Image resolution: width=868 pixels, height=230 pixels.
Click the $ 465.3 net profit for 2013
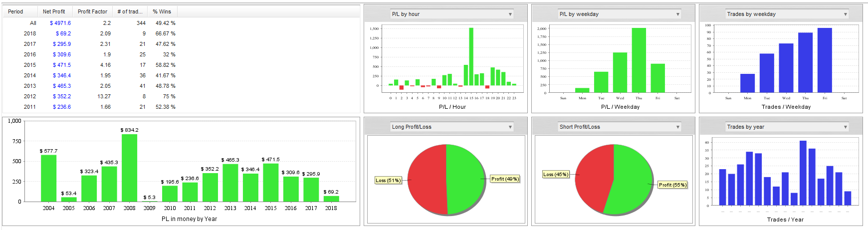click(62, 86)
